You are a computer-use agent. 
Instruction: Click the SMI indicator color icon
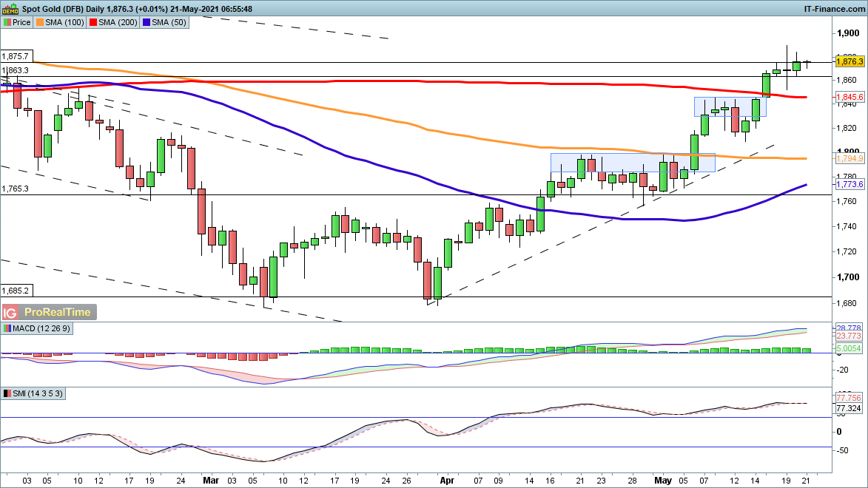click(x=7, y=394)
